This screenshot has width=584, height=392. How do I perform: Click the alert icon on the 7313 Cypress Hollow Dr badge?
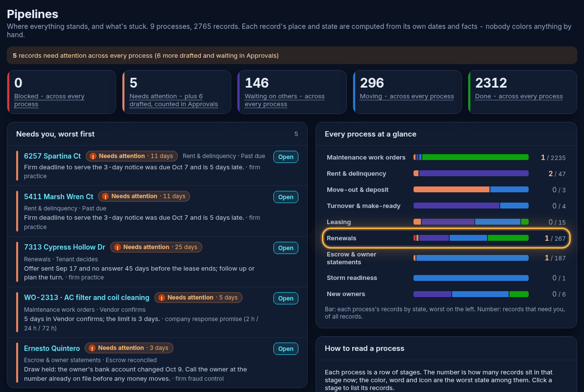pos(117,247)
